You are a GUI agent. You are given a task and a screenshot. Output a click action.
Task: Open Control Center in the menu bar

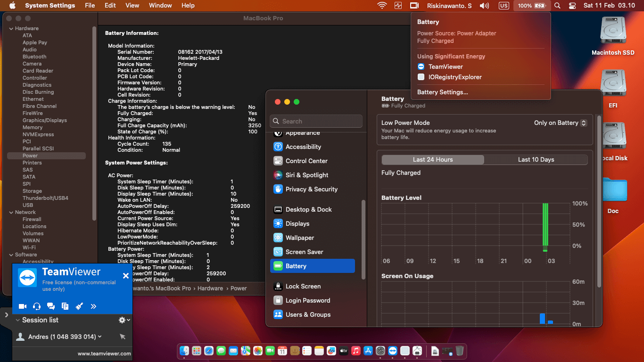(x=572, y=6)
